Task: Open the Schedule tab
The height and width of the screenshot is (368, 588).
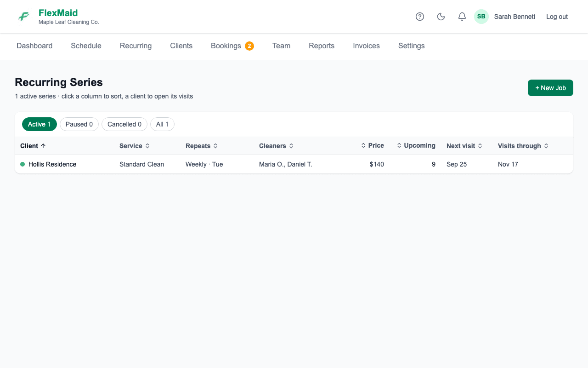Action: pos(86,46)
